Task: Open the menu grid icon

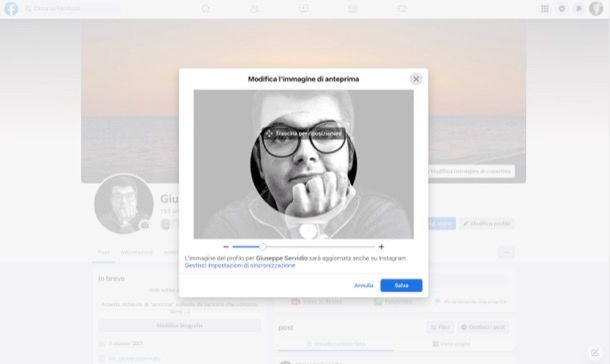Action: click(x=545, y=9)
